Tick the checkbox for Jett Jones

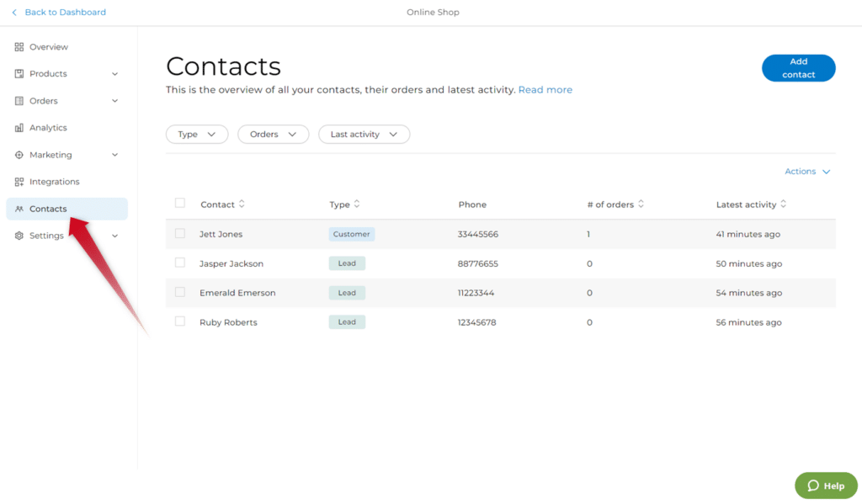tap(180, 233)
